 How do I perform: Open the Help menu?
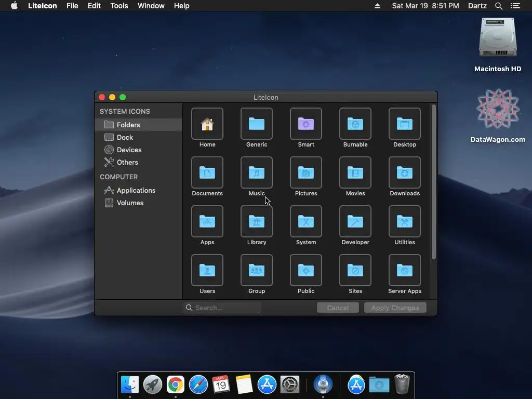pyautogui.click(x=181, y=6)
